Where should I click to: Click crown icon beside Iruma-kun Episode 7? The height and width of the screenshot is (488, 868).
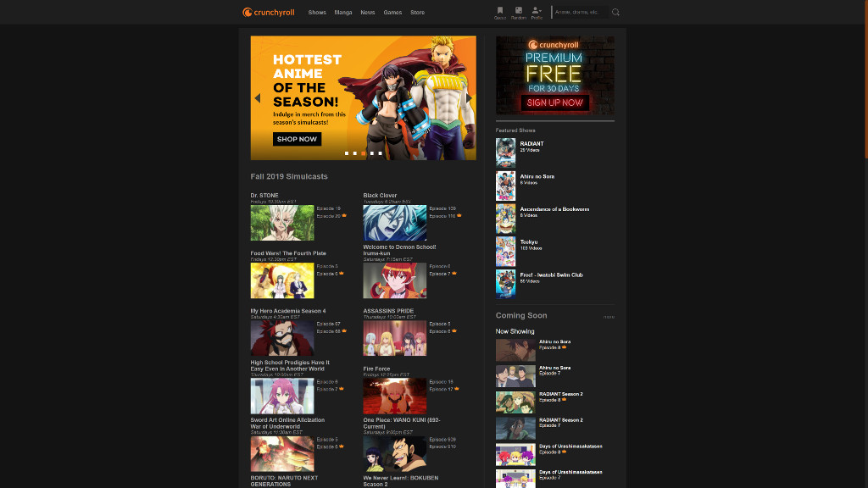click(x=454, y=273)
